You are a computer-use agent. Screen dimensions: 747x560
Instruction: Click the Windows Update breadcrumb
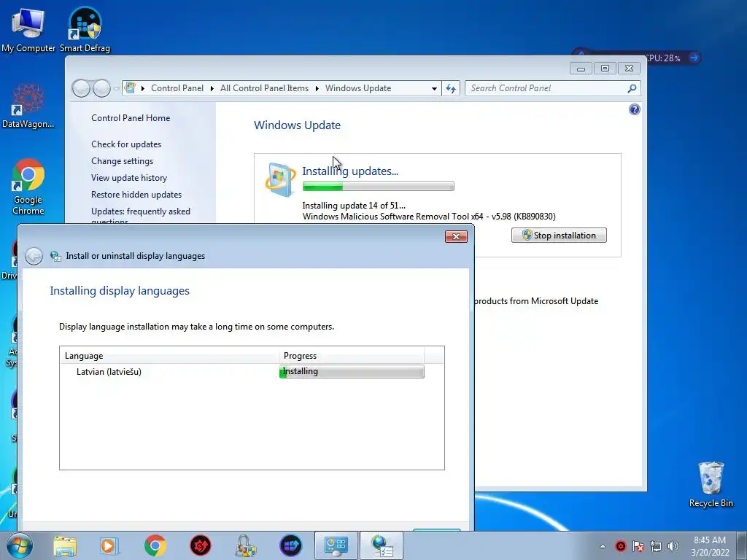tap(358, 88)
